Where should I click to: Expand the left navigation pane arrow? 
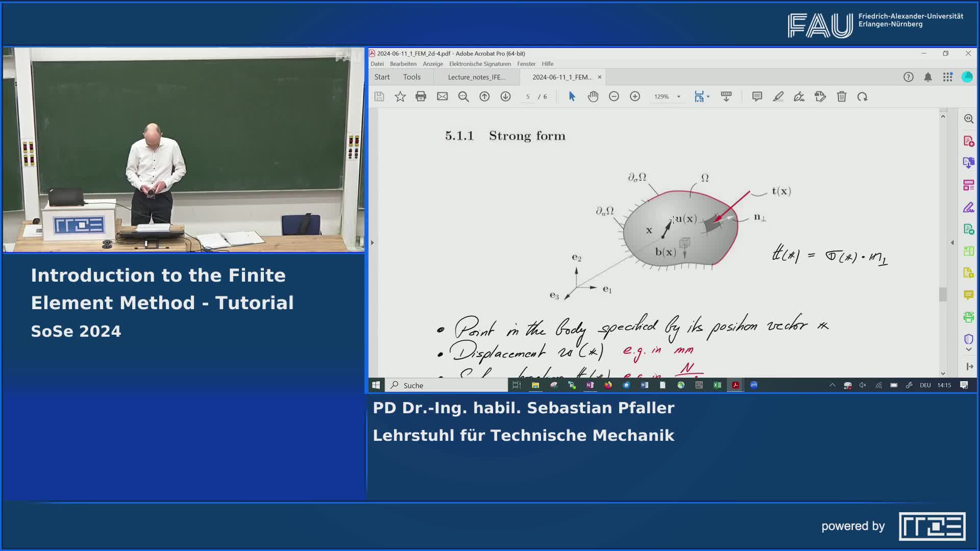click(x=372, y=242)
